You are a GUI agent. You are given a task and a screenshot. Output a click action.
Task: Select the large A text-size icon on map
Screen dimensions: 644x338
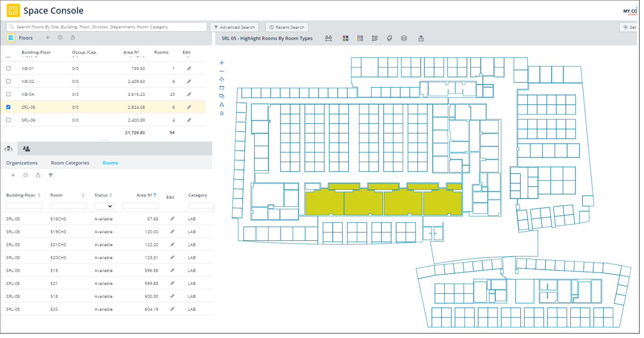[x=222, y=105]
